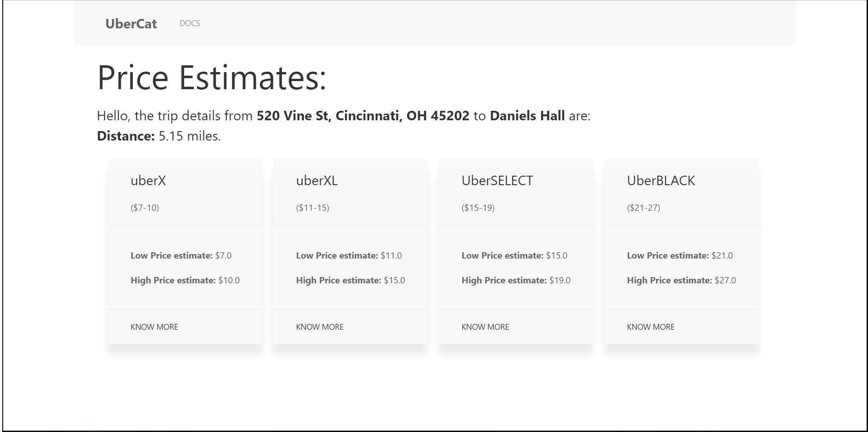The image size is (868, 432).
Task: Click the Price Estimates: heading
Action: (x=211, y=78)
